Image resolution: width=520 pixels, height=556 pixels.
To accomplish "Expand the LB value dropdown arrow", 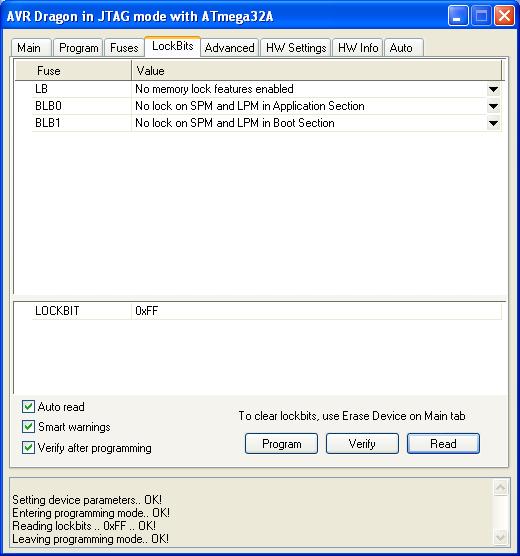I will 493,89.
